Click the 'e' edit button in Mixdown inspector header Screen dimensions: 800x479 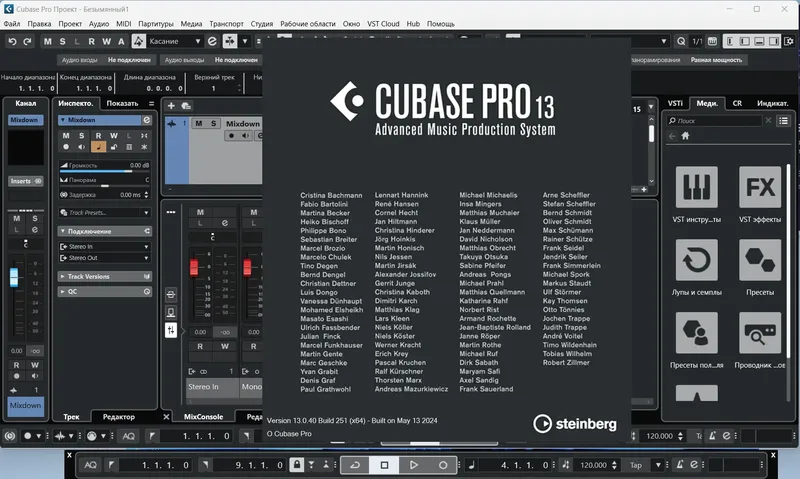pyautogui.click(x=147, y=120)
